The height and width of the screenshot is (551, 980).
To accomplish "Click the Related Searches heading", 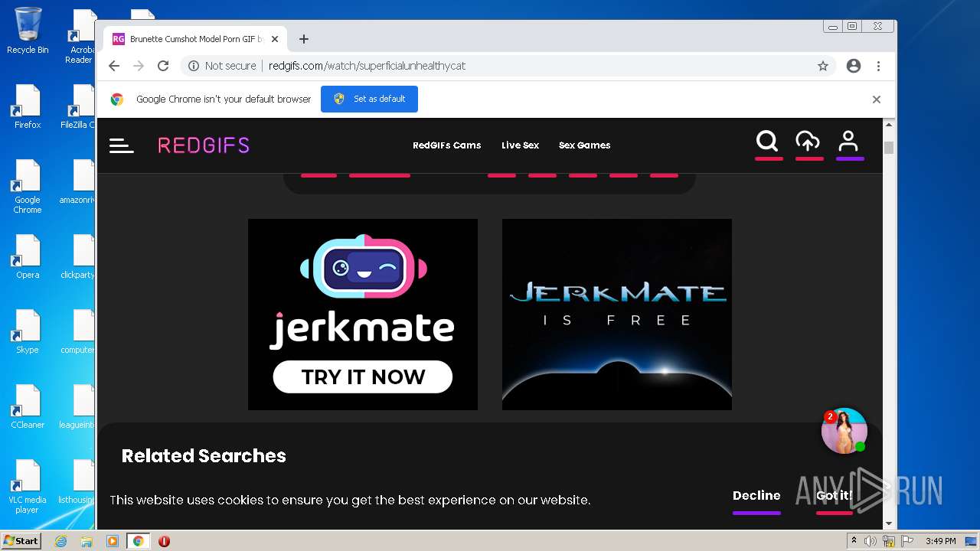I will (x=204, y=456).
